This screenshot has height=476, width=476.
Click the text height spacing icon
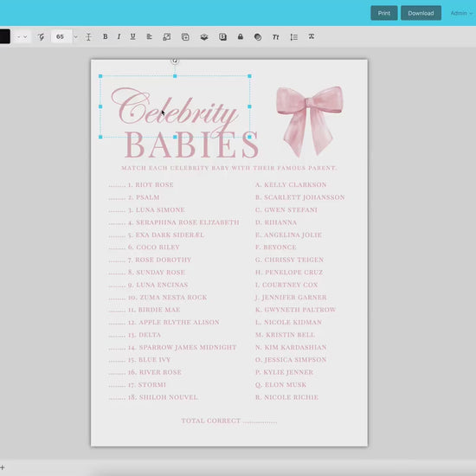click(x=88, y=37)
